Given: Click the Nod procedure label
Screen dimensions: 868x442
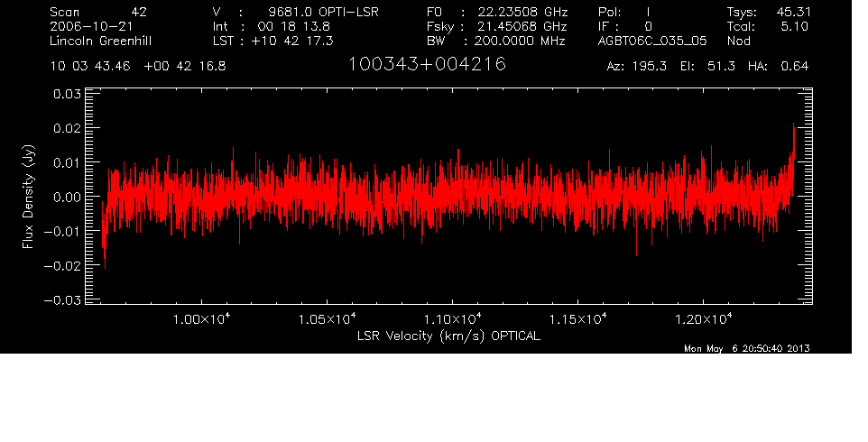Looking at the screenshot, I should point(738,41).
